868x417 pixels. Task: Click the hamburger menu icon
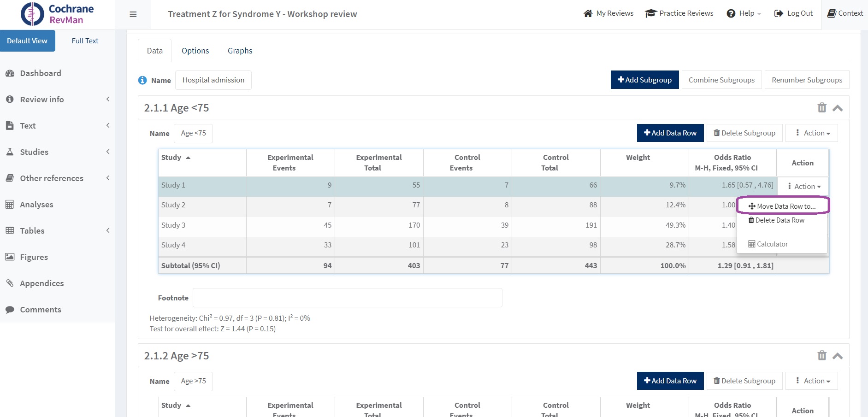tap(133, 14)
